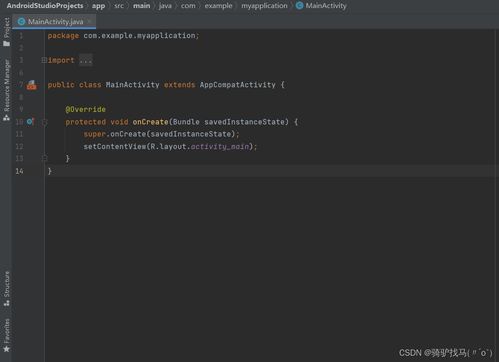This screenshot has width=499, height=362.
Task: Open the Resource Manager side panel
Action: coord(6,90)
